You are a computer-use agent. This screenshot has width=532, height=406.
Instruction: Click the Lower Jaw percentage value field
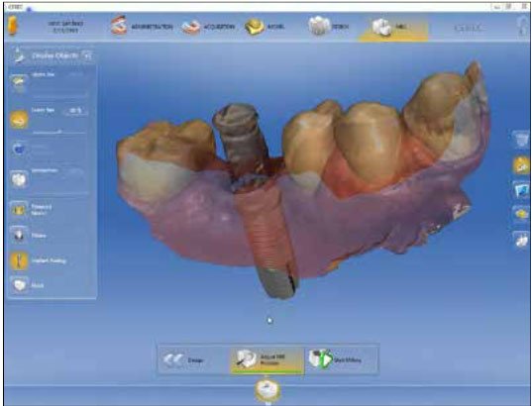click(x=75, y=111)
